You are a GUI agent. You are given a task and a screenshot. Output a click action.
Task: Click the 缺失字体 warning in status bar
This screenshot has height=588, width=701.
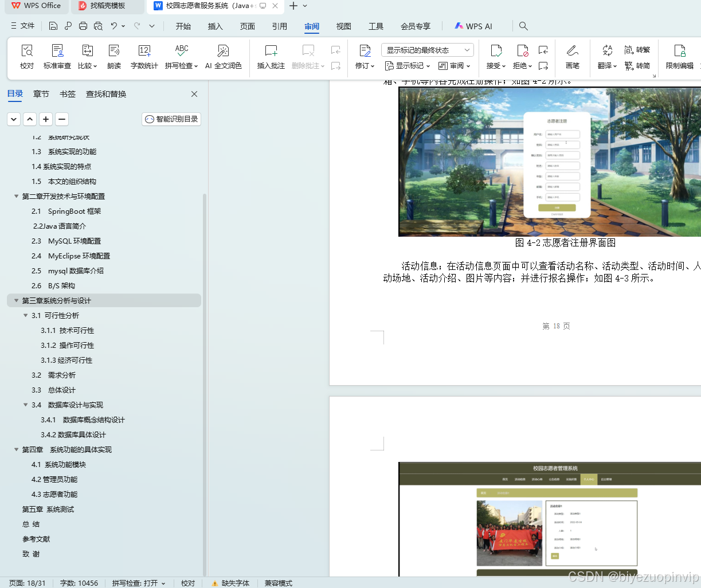point(231,583)
